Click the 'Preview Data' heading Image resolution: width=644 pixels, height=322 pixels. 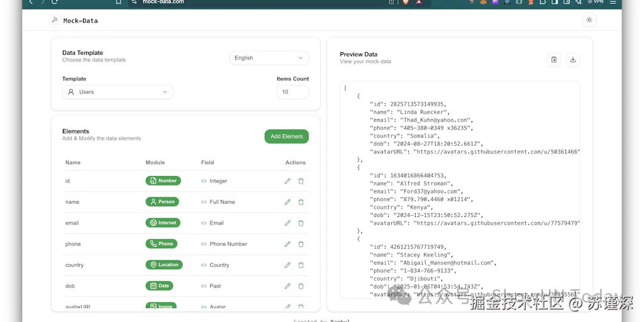tap(358, 54)
